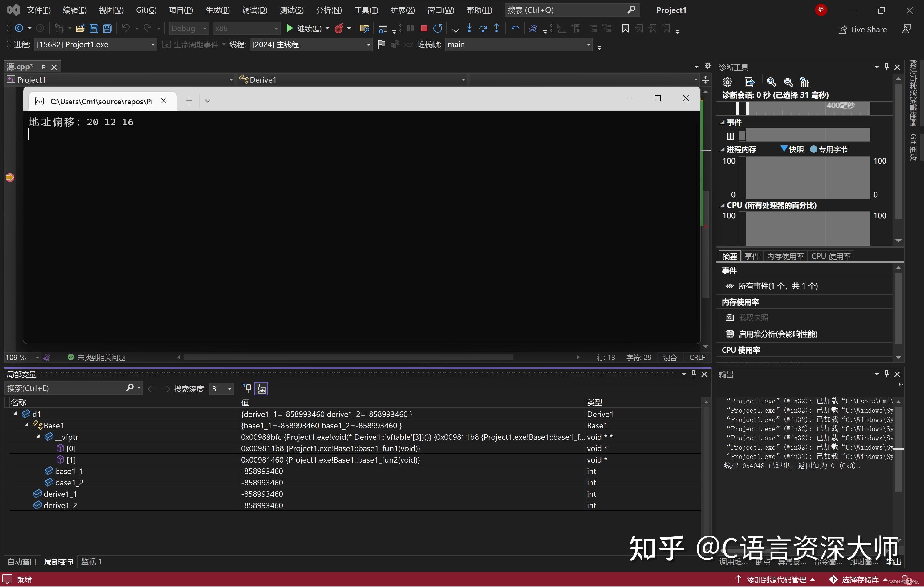
Task: Restart the debug session icon
Action: point(438,28)
